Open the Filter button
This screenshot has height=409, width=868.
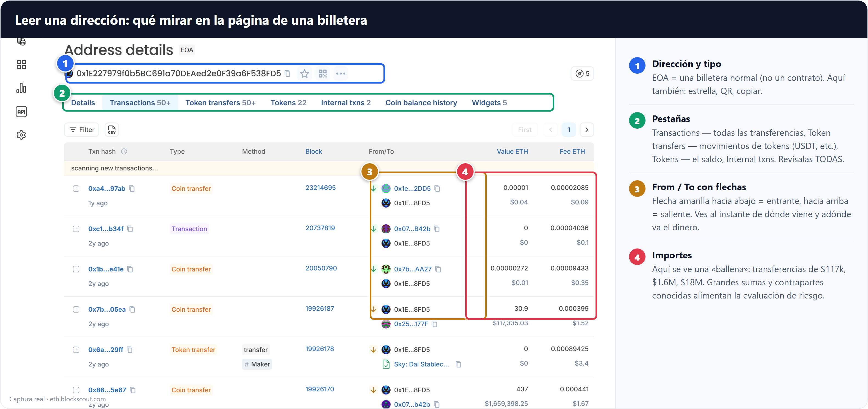(82, 130)
